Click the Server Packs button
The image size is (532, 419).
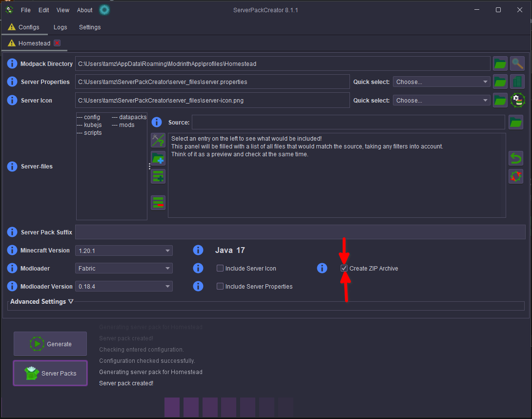(50, 373)
